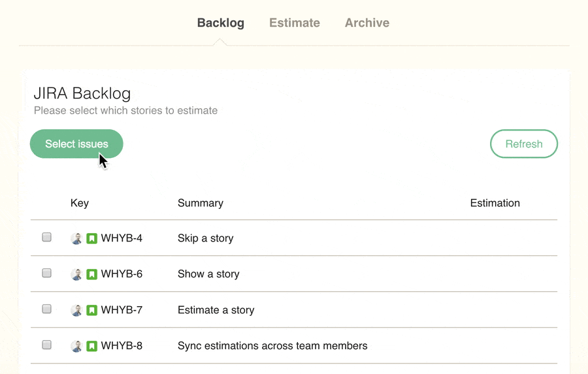The image size is (588, 374).
Task: Click the green story icon beside WHYB-6
Action: [92, 274]
